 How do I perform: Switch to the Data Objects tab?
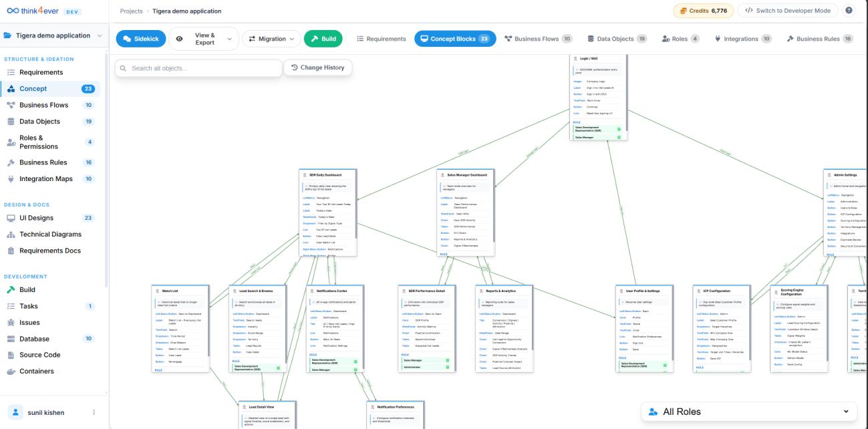coord(617,39)
